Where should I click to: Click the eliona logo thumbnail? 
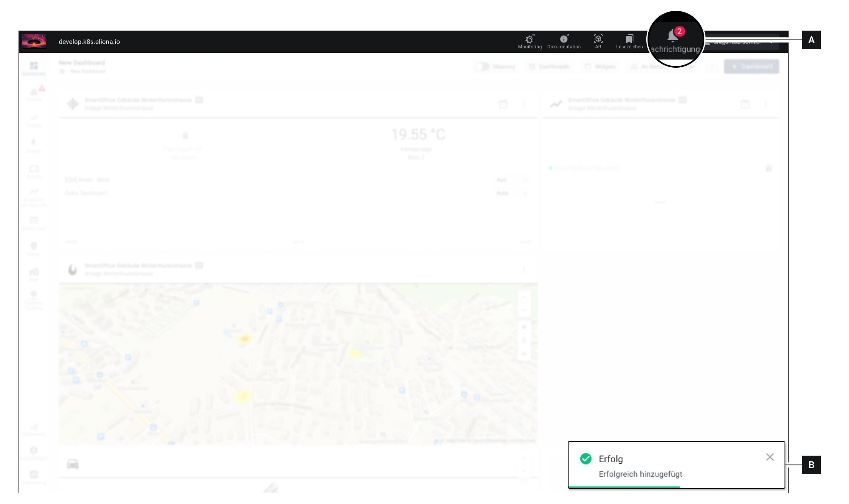point(33,41)
